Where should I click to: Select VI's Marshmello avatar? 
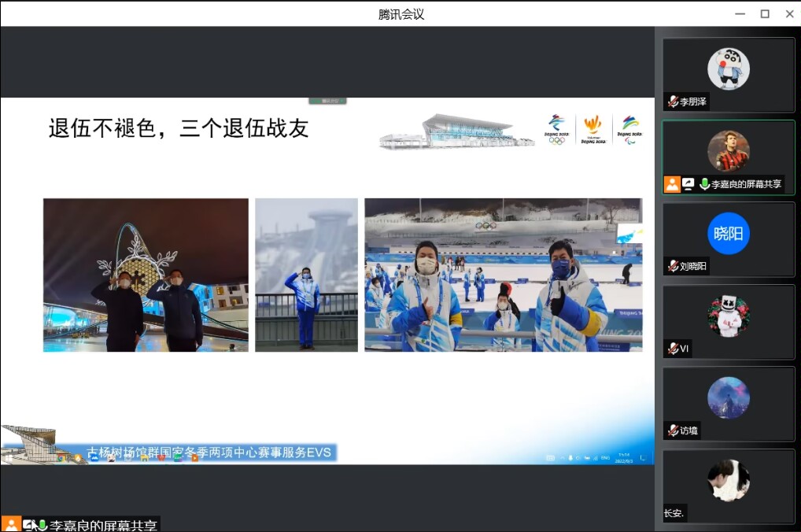click(x=728, y=316)
